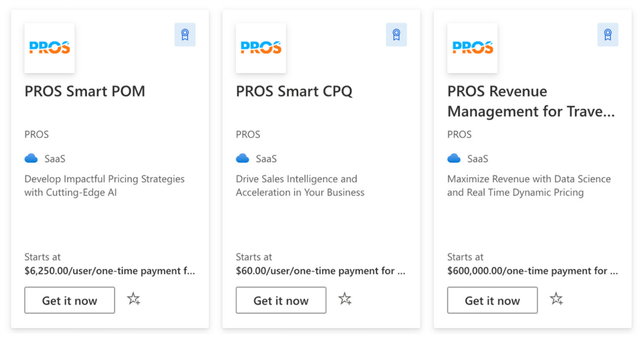
Task: Favorite PROS Revenue Management using the star icon
Action: (x=557, y=299)
